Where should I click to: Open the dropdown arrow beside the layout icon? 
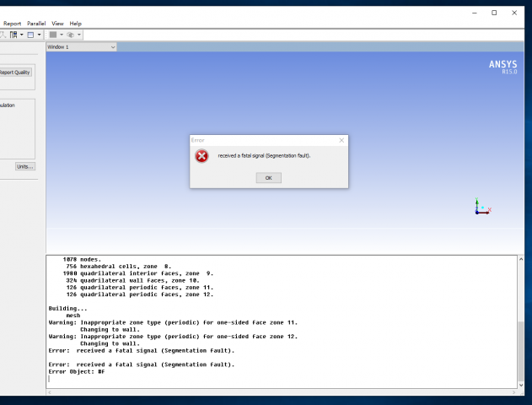coord(21,35)
